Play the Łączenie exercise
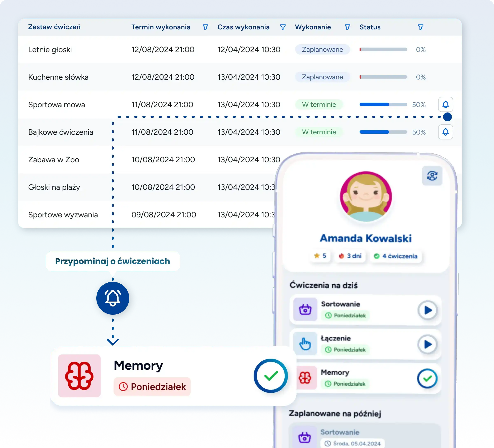The image size is (494, 448). 427,345
